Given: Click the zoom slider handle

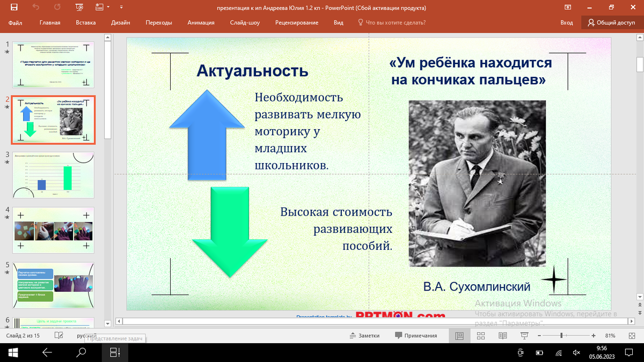Looking at the screenshot, I should tap(561, 336).
